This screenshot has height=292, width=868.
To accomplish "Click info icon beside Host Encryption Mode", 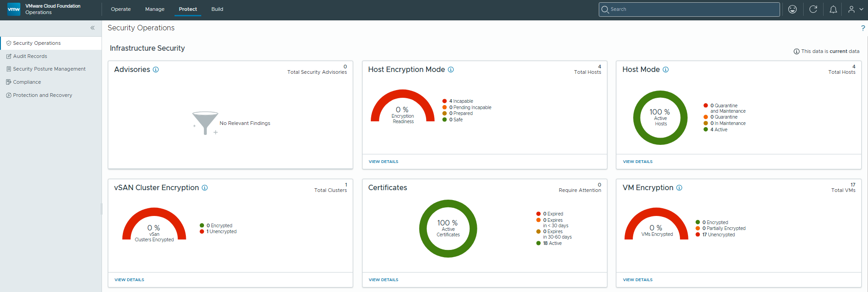I will coord(451,70).
